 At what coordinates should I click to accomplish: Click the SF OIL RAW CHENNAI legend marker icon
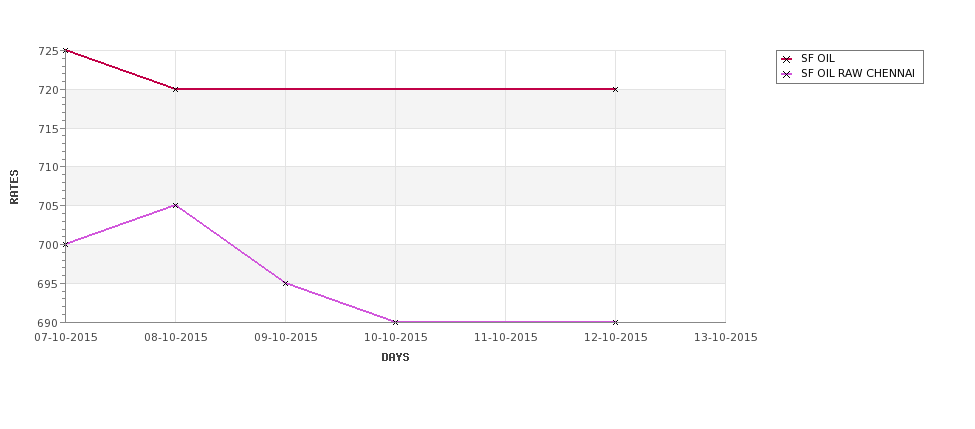tap(787, 74)
